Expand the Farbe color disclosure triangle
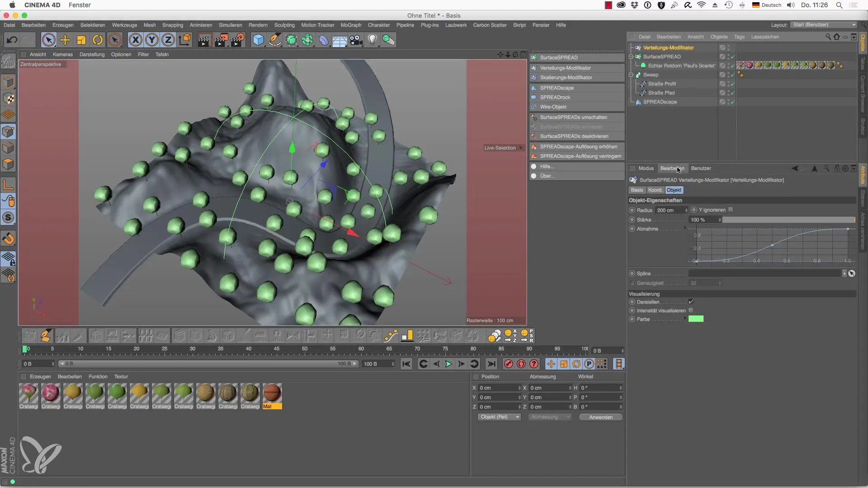The height and width of the screenshot is (488, 868). coord(685,319)
